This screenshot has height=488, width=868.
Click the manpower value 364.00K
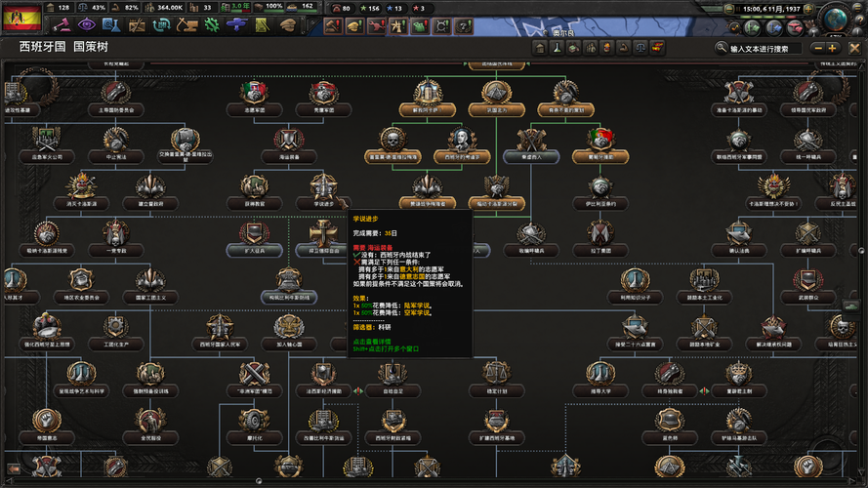tap(170, 8)
